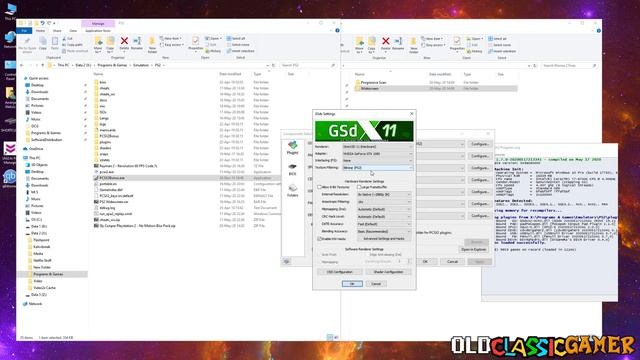Click Properties icon in right Explorer window
640x360 pixels.
457,45
